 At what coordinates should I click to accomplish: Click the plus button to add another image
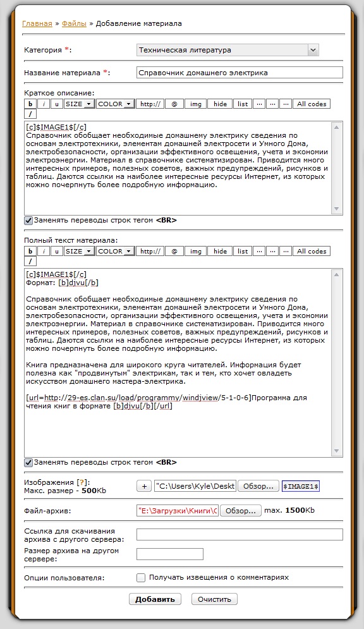pos(144,486)
